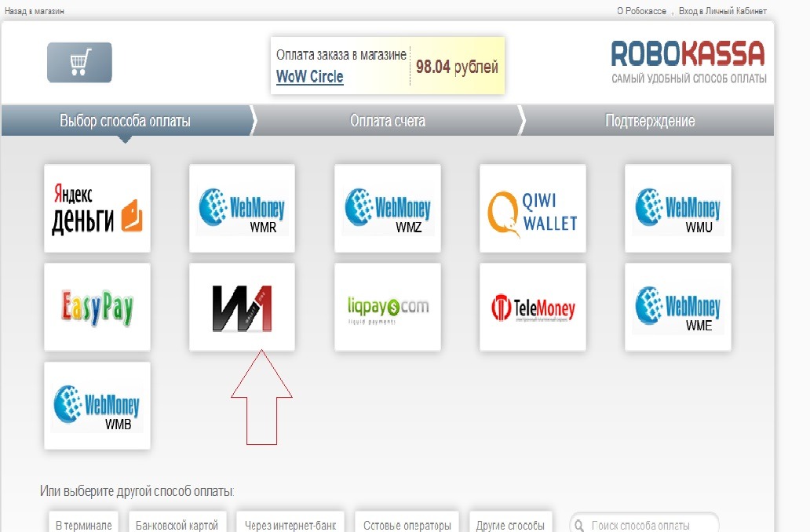Open Вход в Личный Кабинет link
Viewport: 810px width, 532px height.
(723, 11)
